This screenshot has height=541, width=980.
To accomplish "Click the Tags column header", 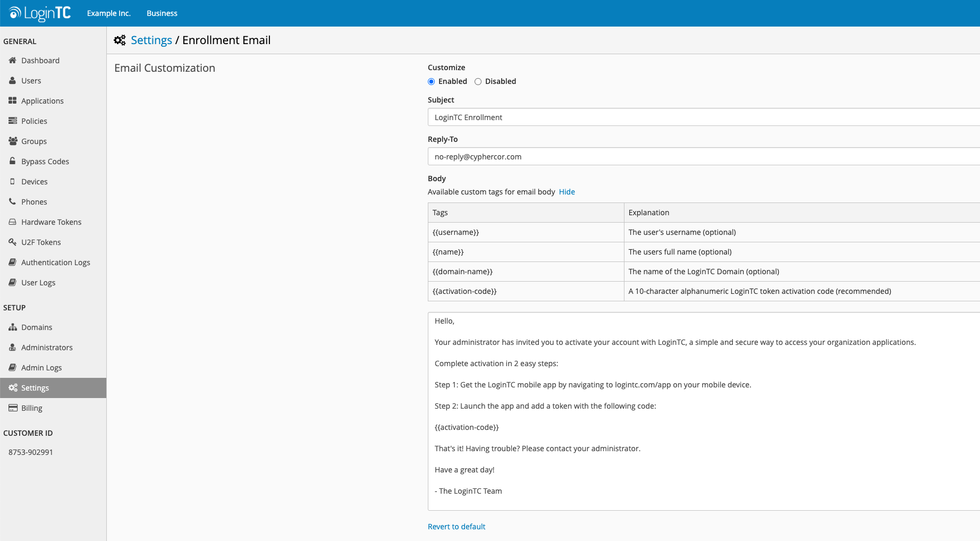I will click(x=526, y=213).
